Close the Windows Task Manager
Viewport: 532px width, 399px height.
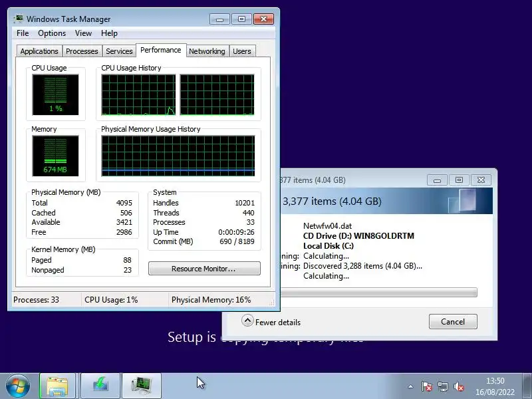[x=263, y=19]
